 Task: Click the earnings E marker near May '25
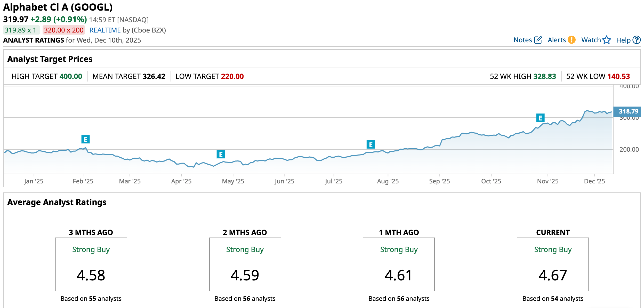pos(221,155)
